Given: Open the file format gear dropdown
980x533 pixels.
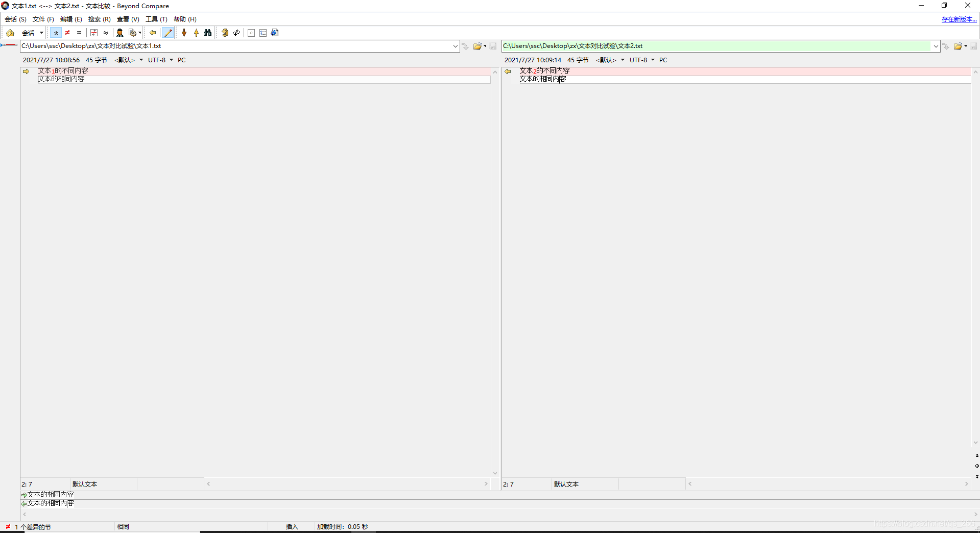Looking at the screenshot, I should coord(135,33).
